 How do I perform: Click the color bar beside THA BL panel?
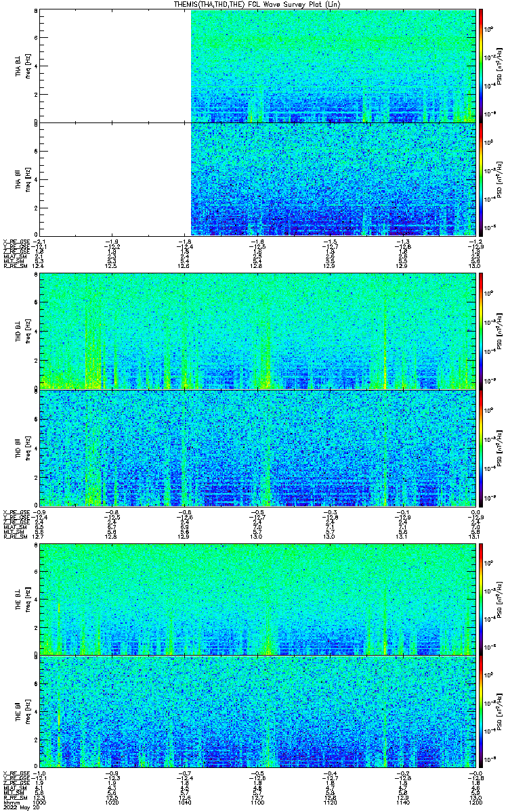point(481,66)
